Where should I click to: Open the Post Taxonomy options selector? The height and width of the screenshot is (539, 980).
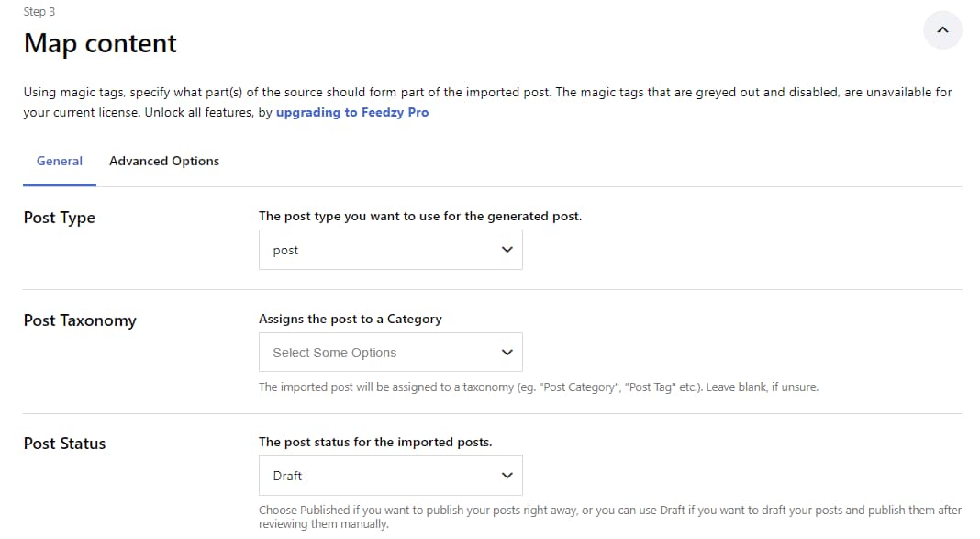390,352
